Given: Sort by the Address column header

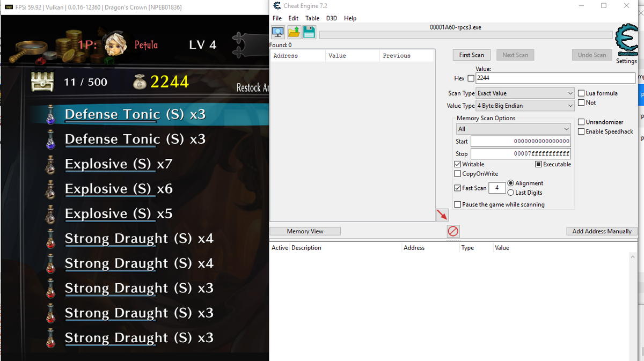Looking at the screenshot, I should pos(298,56).
